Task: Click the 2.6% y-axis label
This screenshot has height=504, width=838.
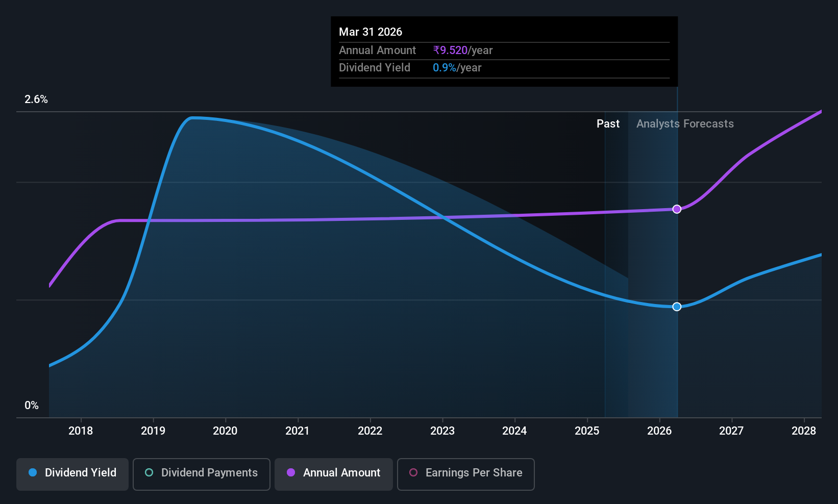Action: tap(36, 99)
